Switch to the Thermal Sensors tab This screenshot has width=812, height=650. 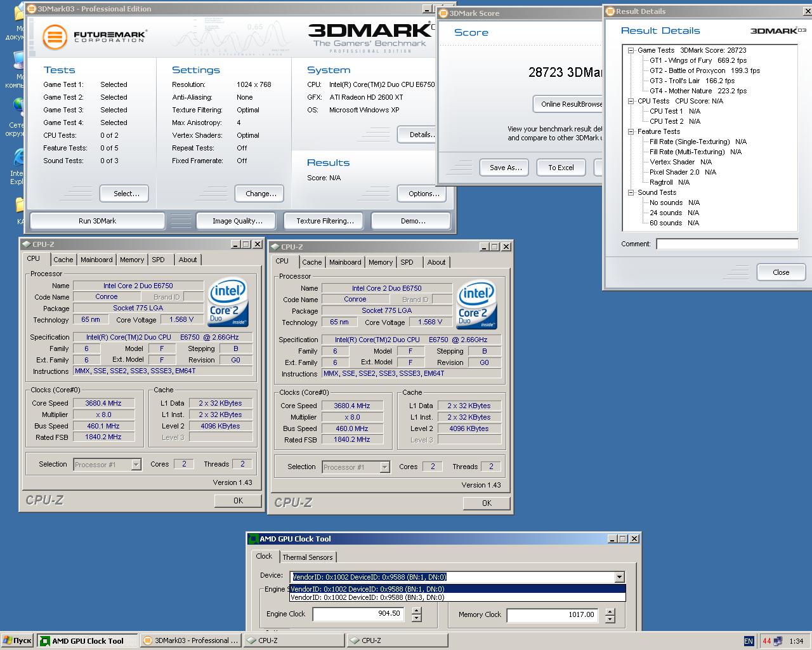[308, 557]
